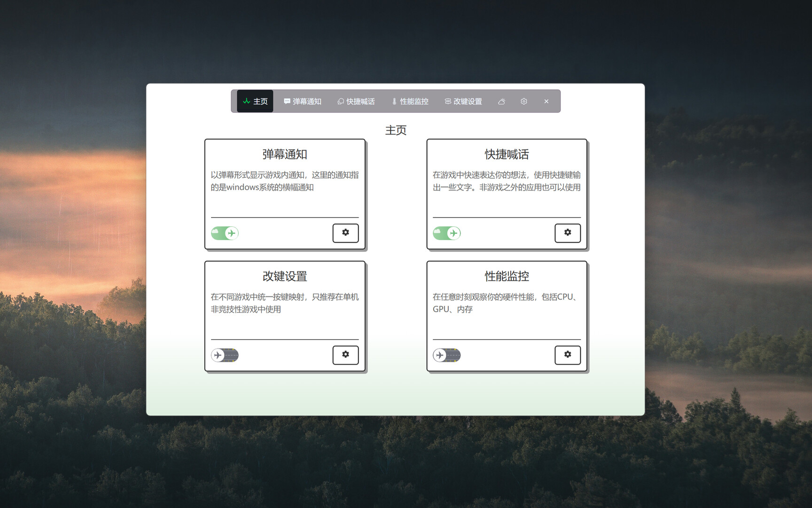Open settings gear for 快捷喊话 card
The height and width of the screenshot is (508, 812).
tap(567, 233)
